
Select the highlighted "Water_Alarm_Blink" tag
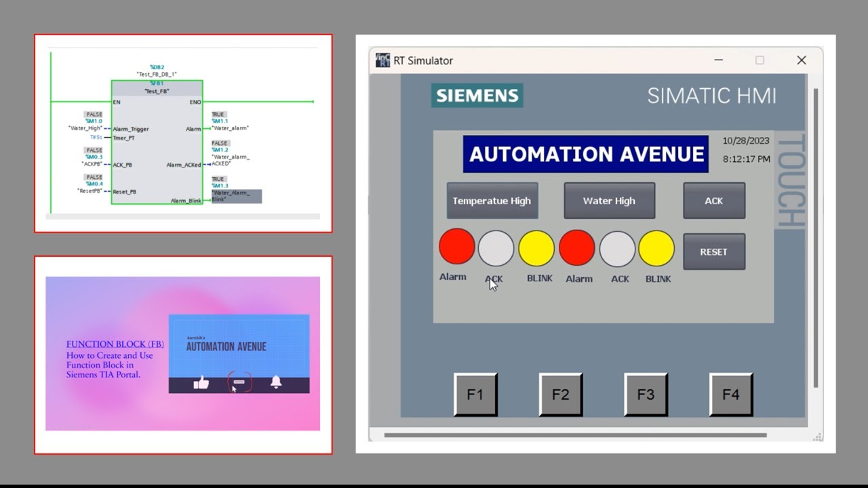click(x=236, y=196)
